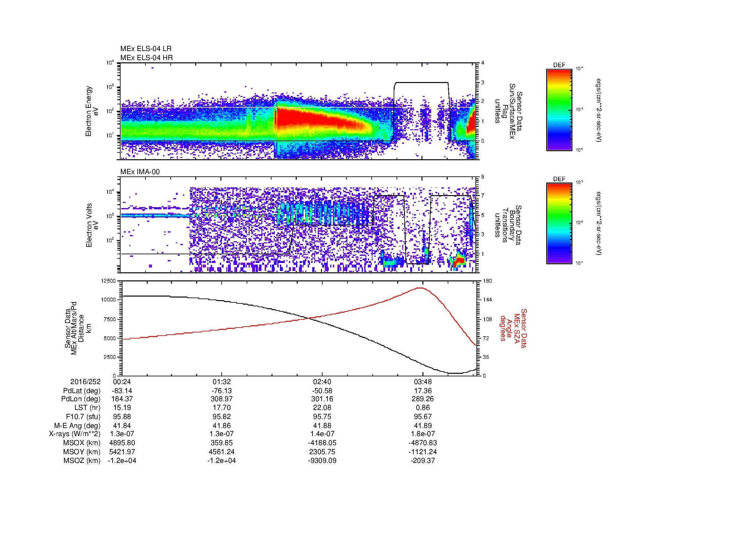Click the MSOZ value -9309.09
The height and width of the screenshot is (534, 756).
point(322,461)
